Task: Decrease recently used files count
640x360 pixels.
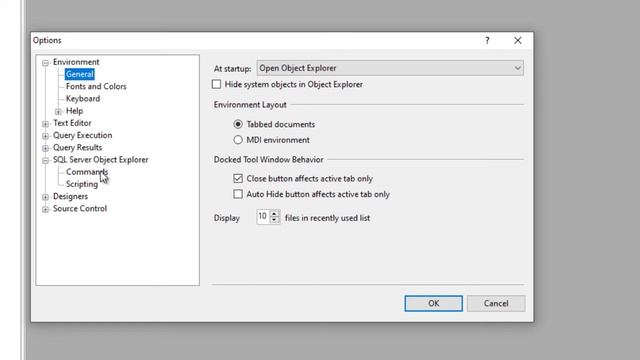Action: (x=274, y=220)
